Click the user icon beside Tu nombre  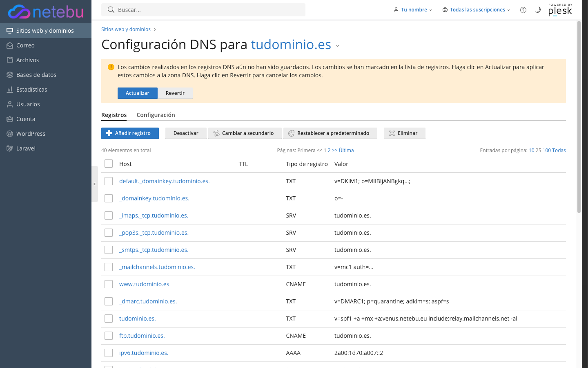click(x=396, y=10)
